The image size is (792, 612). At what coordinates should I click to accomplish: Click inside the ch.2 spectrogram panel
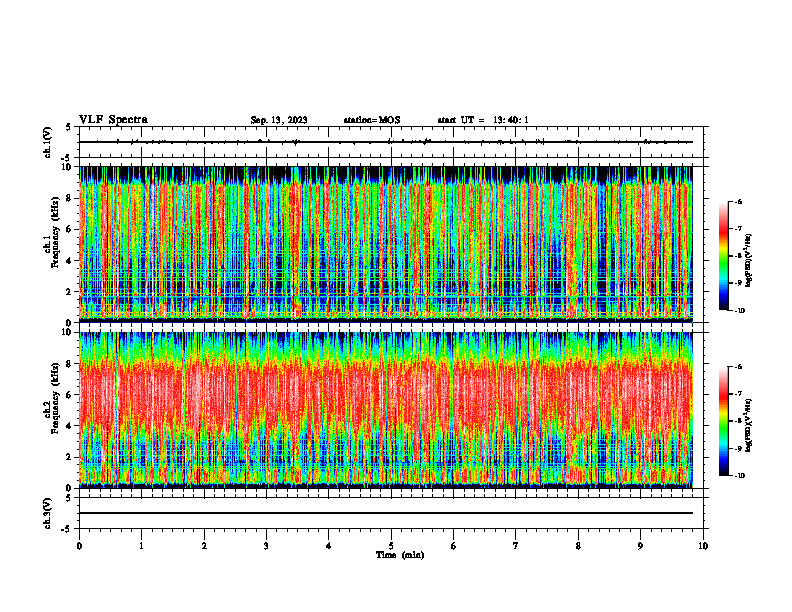(x=386, y=410)
